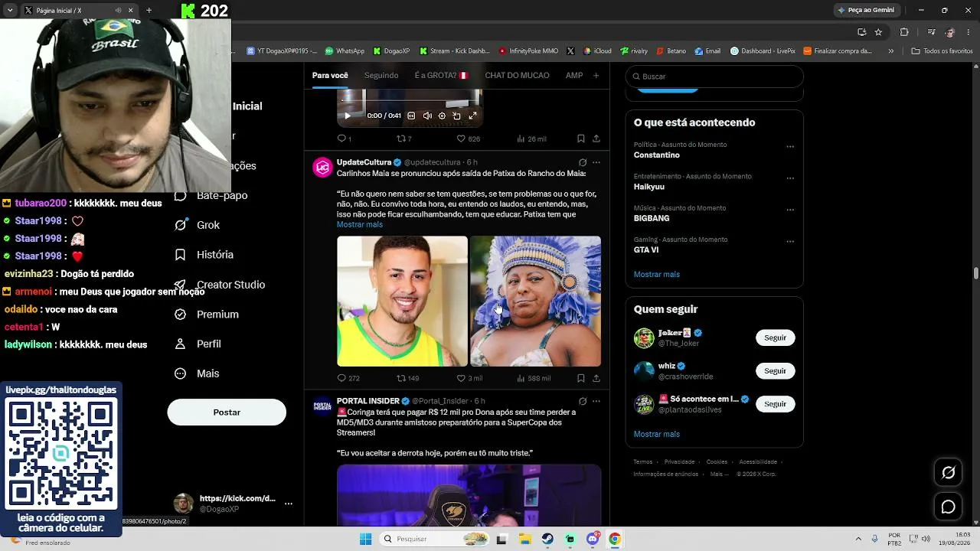The image size is (980, 551).
Task: Open the photo with the feathered headdress
Action: click(x=536, y=301)
